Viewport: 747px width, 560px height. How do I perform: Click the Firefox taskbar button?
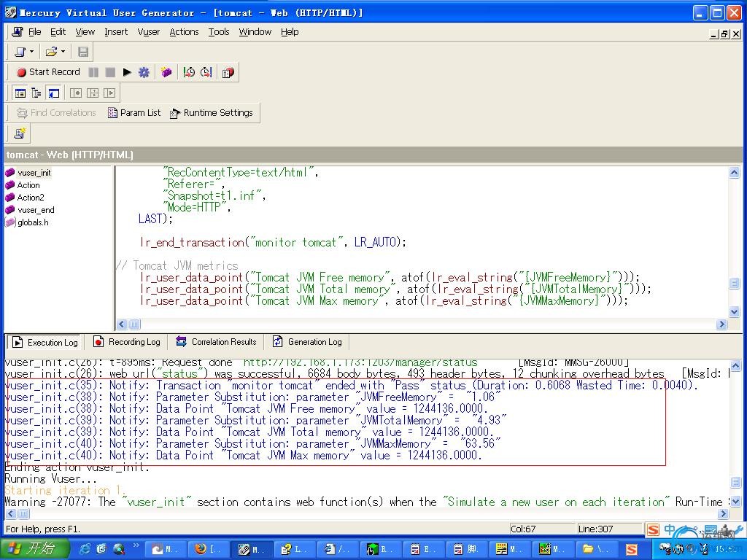pos(209,549)
